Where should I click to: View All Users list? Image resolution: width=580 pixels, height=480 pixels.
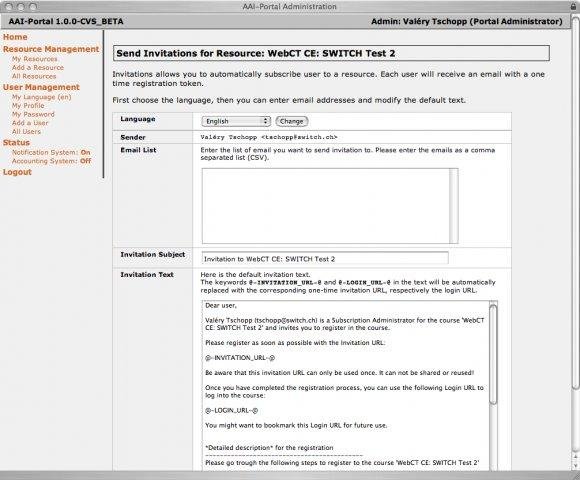pyautogui.click(x=26, y=131)
